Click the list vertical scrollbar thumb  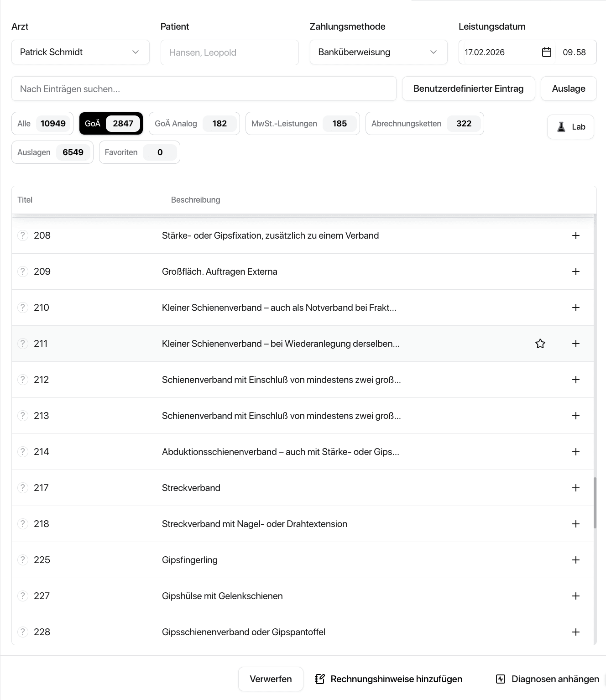(595, 503)
